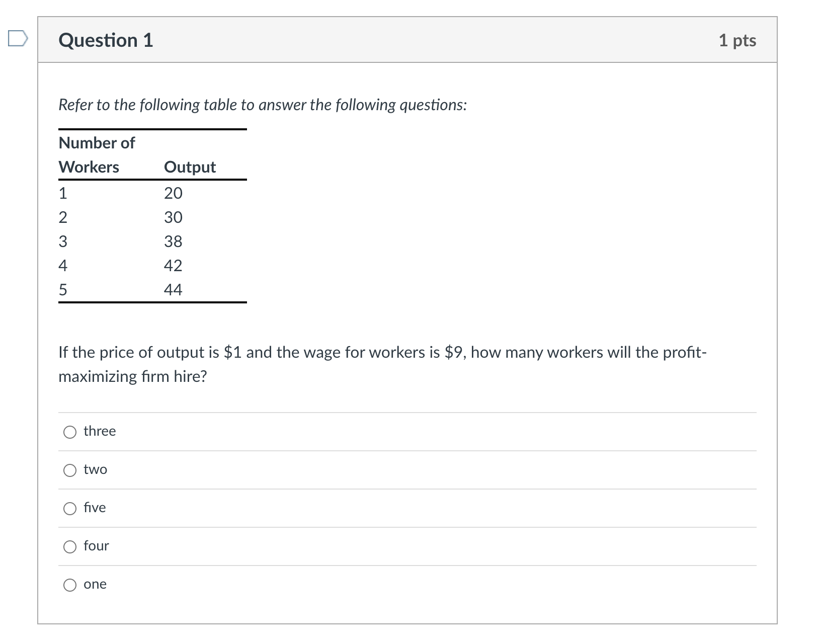
Task: Click the 'Output' column header
Action: point(190,167)
